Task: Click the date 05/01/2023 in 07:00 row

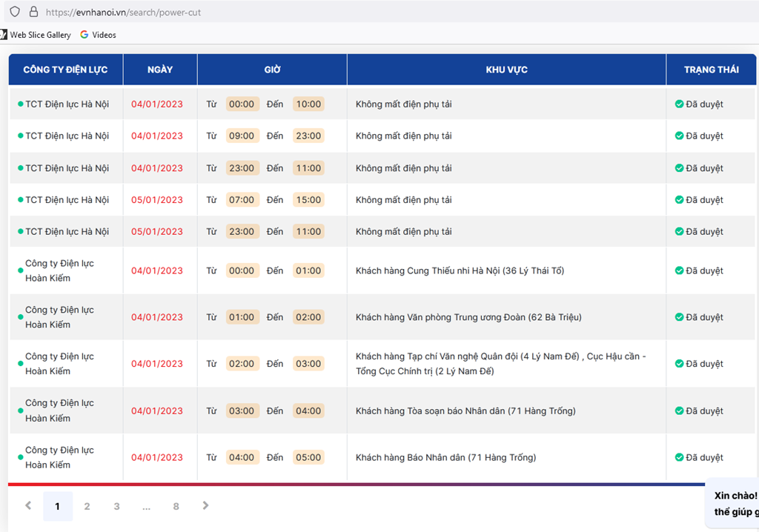Action: coord(157,200)
